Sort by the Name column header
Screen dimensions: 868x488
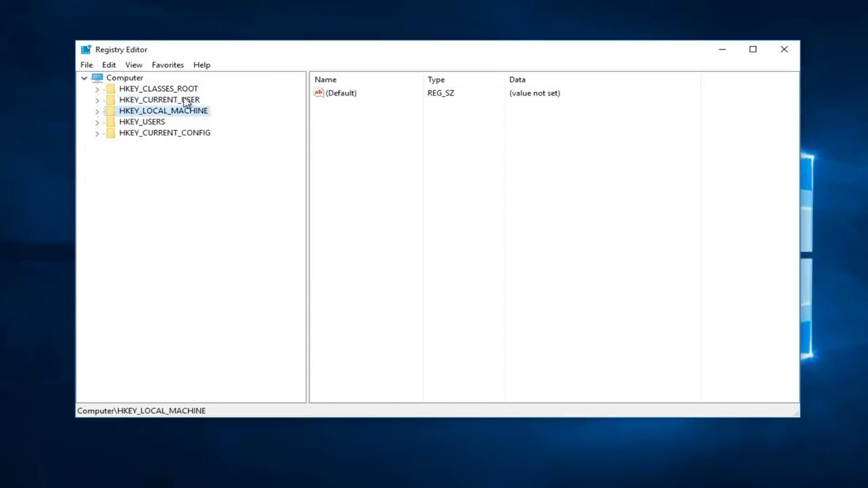pos(366,79)
